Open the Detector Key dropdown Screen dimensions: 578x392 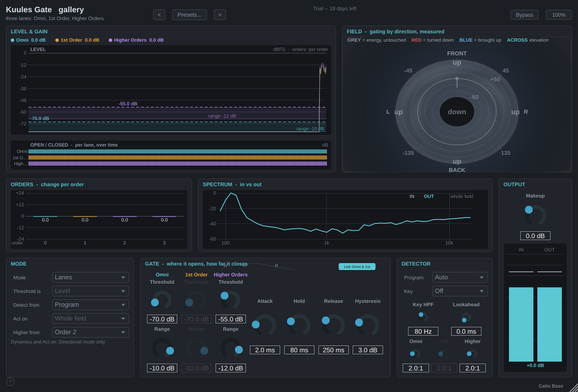[459, 291]
